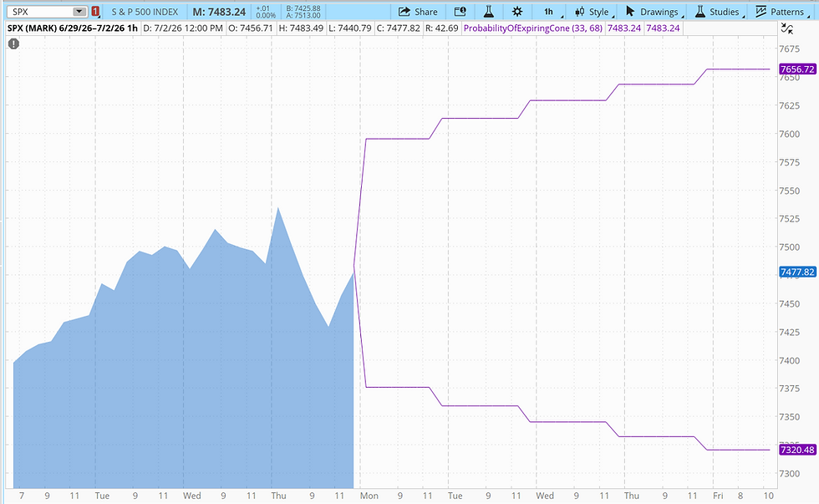The height and width of the screenshot is (504, 819).
Task: Click the net change +.01 0.00% value
Action: click(266, 12)
